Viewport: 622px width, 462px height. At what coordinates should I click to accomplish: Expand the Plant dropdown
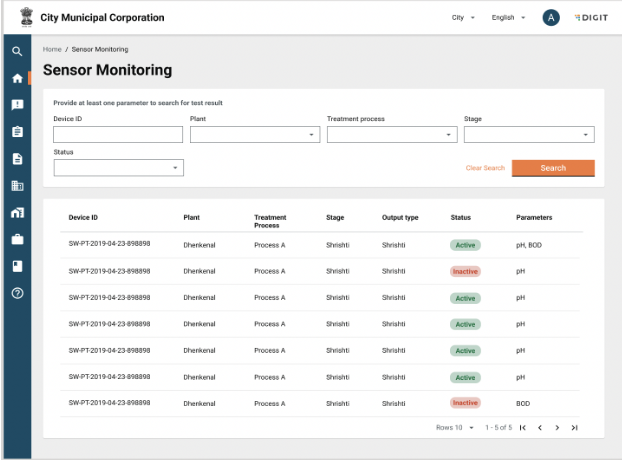(255, 135)
